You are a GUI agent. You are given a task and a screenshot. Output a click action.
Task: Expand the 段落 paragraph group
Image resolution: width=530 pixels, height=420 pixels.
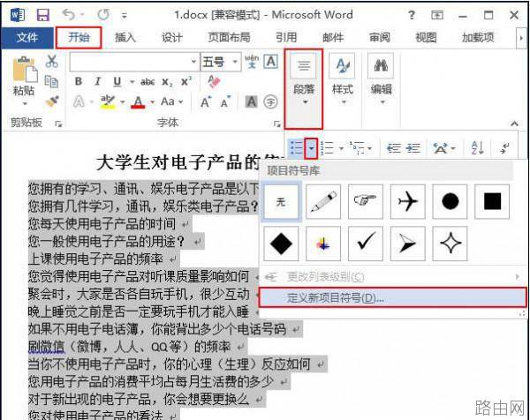coord(304,89)
